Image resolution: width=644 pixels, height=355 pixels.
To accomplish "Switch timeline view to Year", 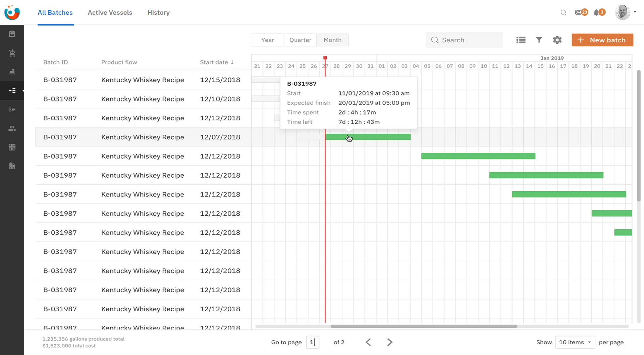I will click(x=268, y=40).
